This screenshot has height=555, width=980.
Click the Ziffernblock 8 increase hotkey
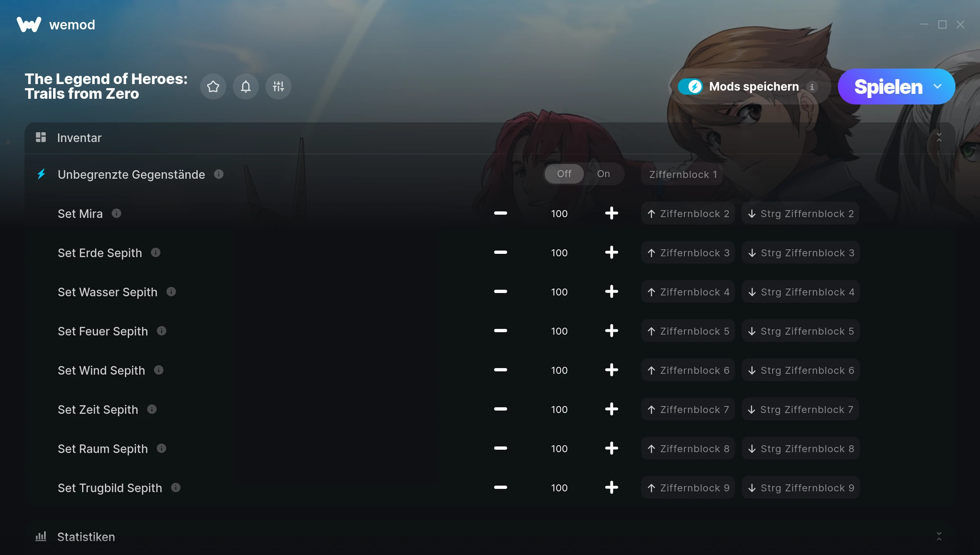tap(688, 448)
